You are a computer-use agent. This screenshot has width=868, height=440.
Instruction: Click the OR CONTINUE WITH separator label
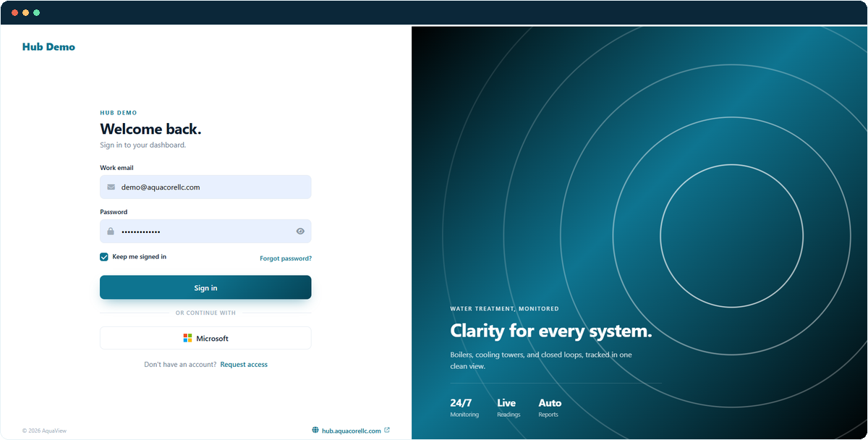point(205,313)
